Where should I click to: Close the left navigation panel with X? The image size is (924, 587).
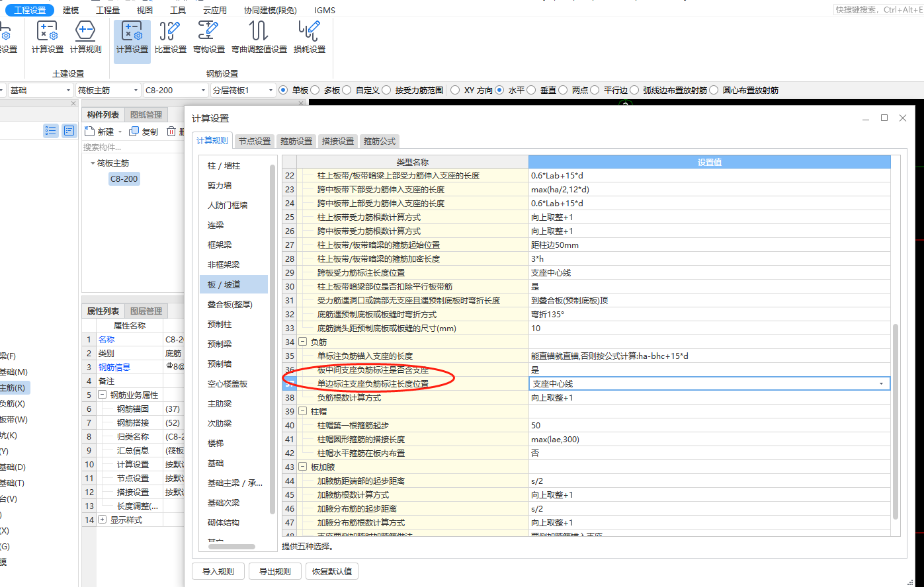(73, 104)
